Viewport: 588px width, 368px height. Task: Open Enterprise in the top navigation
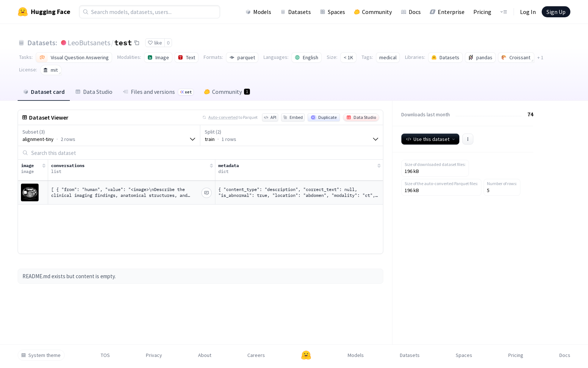tap(447, 12)
